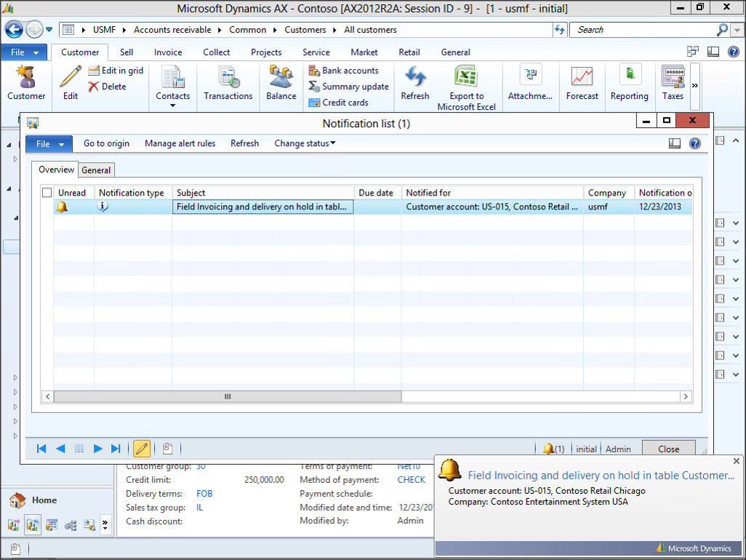Toggle edit mode pencil in notification footer
The width and height of the screenshot is (746, 560).
(142, 449)
